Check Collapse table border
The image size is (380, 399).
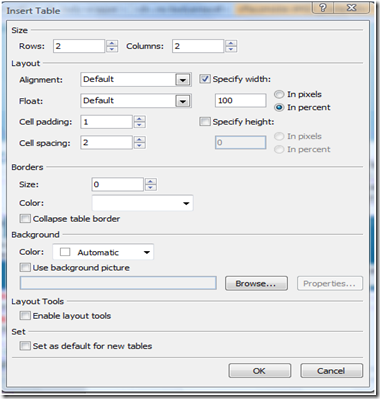25,219
